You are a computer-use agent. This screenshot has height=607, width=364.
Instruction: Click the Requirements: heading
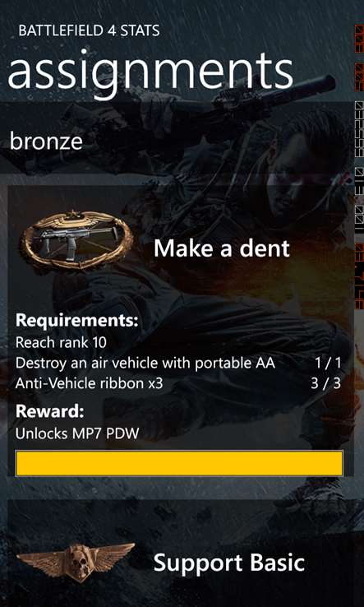click(x=76, y=321)
